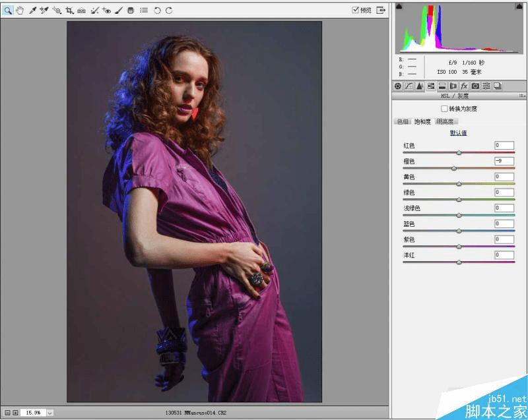Select the Hand tool in toolbar
The height and width of the screenshot is (420, 528).
(19, 11)
